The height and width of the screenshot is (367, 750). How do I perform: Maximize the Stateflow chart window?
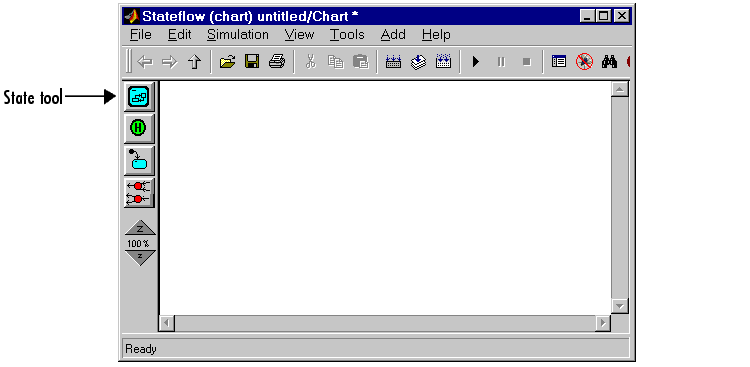(604, 16)
